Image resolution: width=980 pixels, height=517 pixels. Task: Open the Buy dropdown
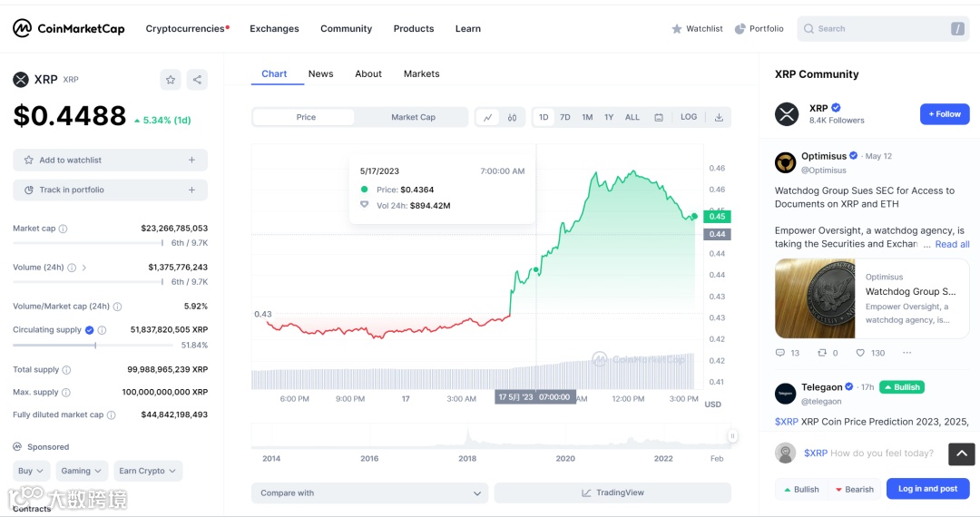(31, 471)
